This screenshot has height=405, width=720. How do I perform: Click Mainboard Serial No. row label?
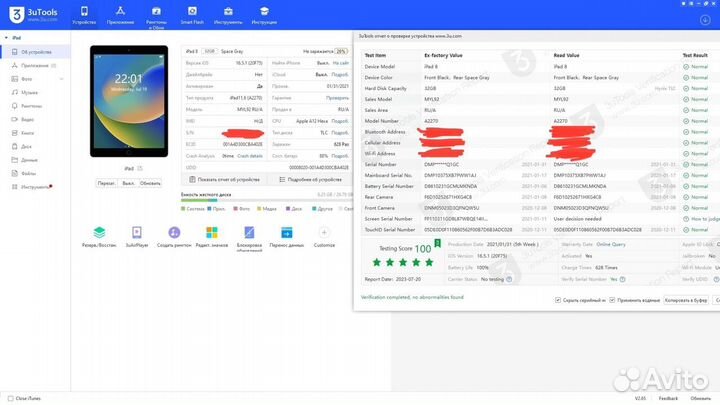(388, 175)
